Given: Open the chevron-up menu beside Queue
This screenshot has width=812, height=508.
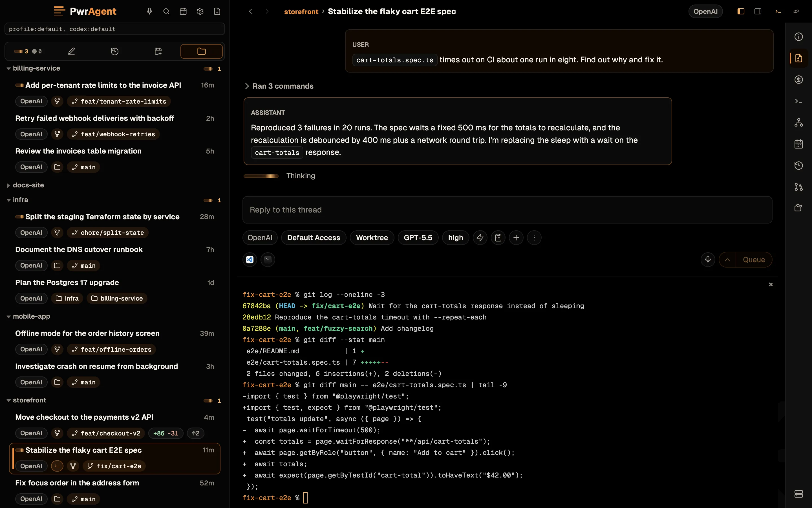Looking at the screenshot, I should (x=727, y=259).
